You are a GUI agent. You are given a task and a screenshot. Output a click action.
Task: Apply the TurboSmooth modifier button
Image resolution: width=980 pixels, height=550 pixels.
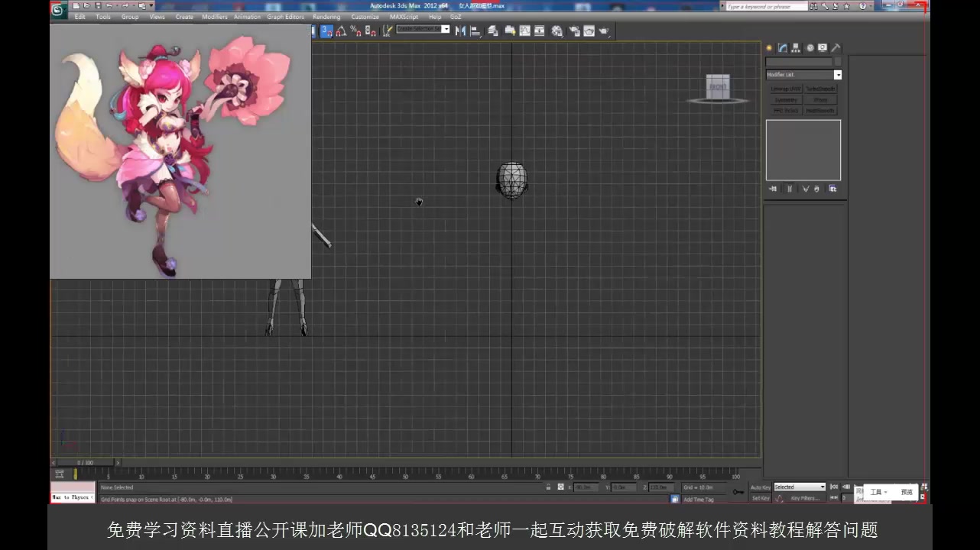pyautogui.click(x=820, y=89)
